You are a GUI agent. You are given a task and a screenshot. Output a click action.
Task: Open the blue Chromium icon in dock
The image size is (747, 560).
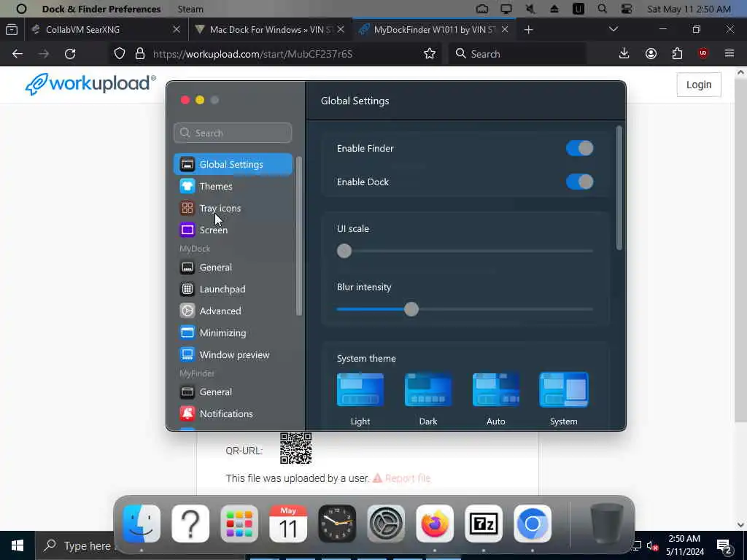[x=532, y=524]
